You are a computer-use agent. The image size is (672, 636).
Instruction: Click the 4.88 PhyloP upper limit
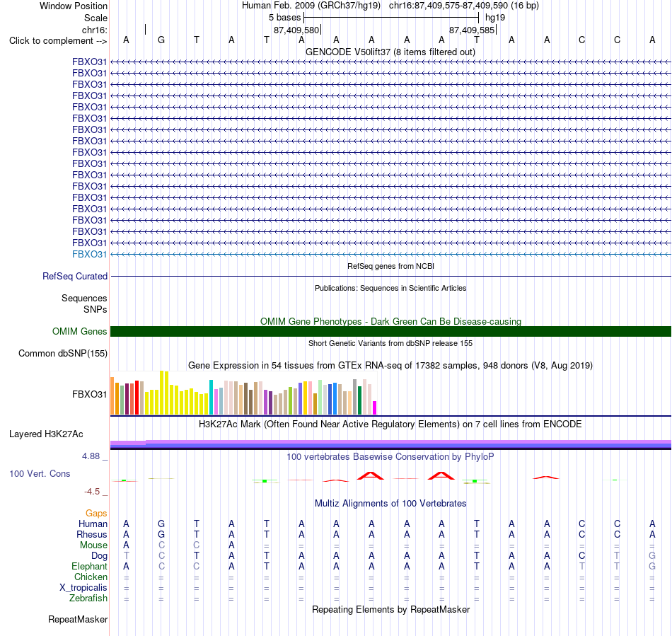pos(91,456)
